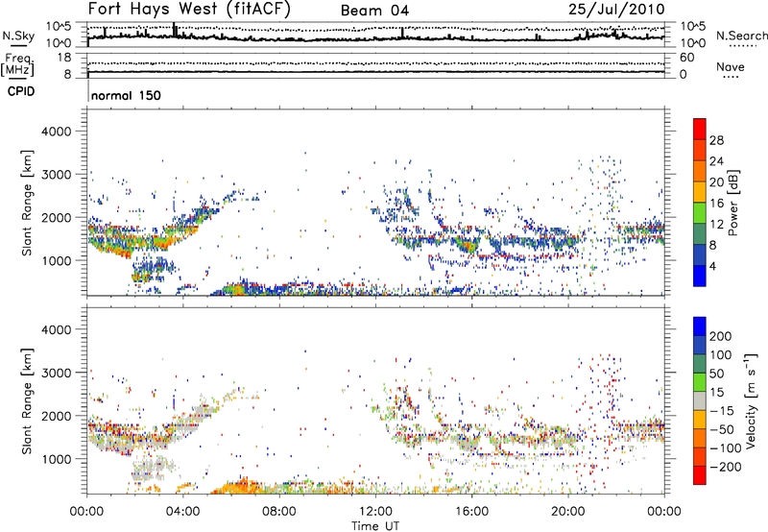Click the 'Power [dB]' colorbar label
The height and width of the screenshot is (532, 768).
coord(733,203)
